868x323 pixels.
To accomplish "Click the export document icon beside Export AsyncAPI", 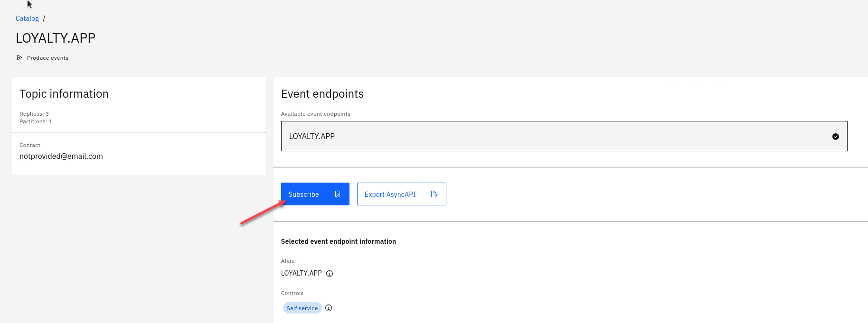I will click(434, 194).
